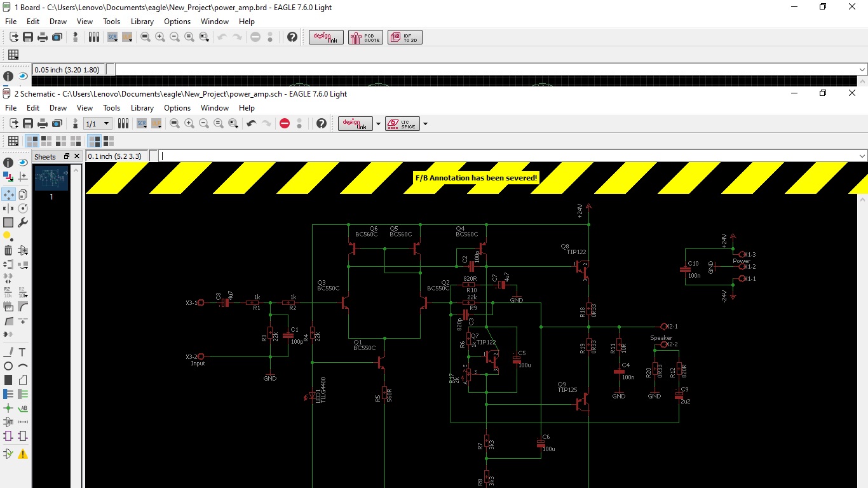
Task: Select the Show (eye) tool in the Schematic sidebar
Action: tap(23, 163)
